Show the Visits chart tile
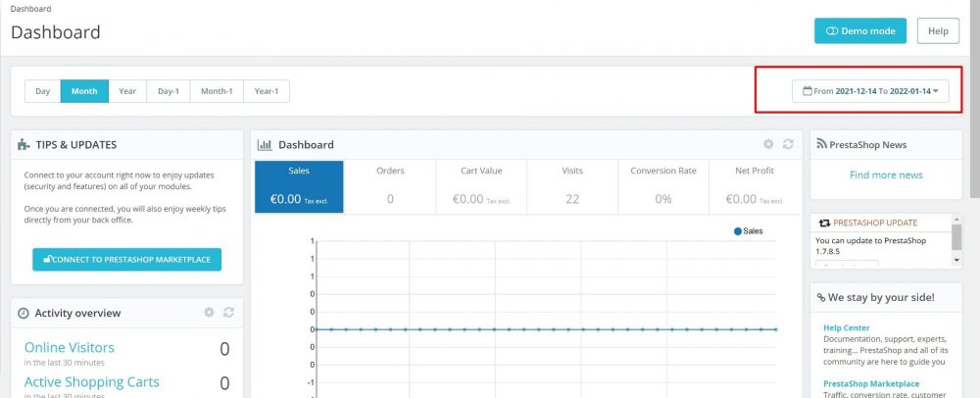980x398 pixels. 572,187
